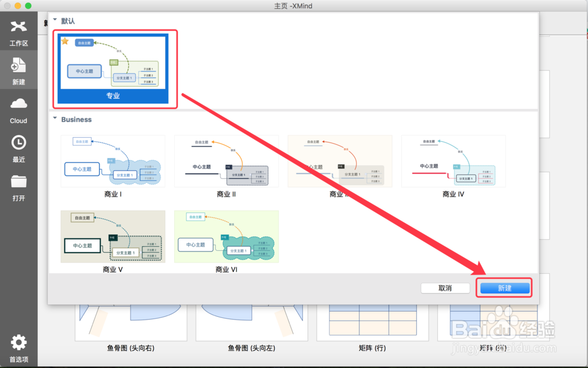Screen dimensions: 588x368
Task: Click the 商业 III template
Action: pyautogui.click(x=340, y=161)
